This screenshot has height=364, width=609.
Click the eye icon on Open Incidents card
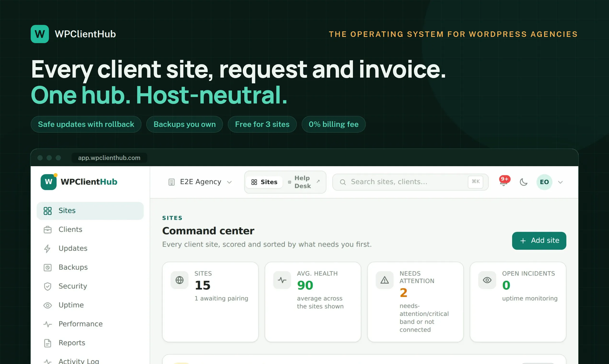point(487,280)
